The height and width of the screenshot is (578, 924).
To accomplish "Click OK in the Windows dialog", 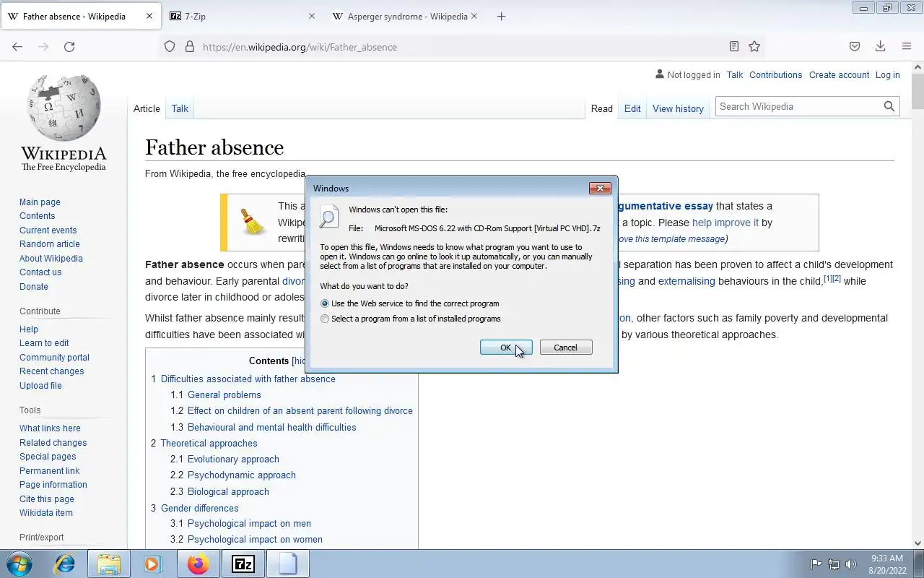I will (x=506, y=348).
